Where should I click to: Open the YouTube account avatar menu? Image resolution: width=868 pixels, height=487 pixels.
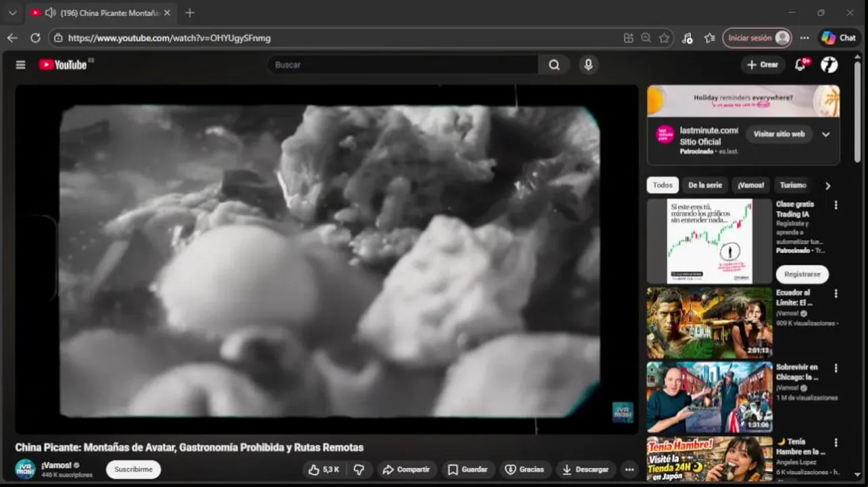pyautogui.click(x=829, y=65)
